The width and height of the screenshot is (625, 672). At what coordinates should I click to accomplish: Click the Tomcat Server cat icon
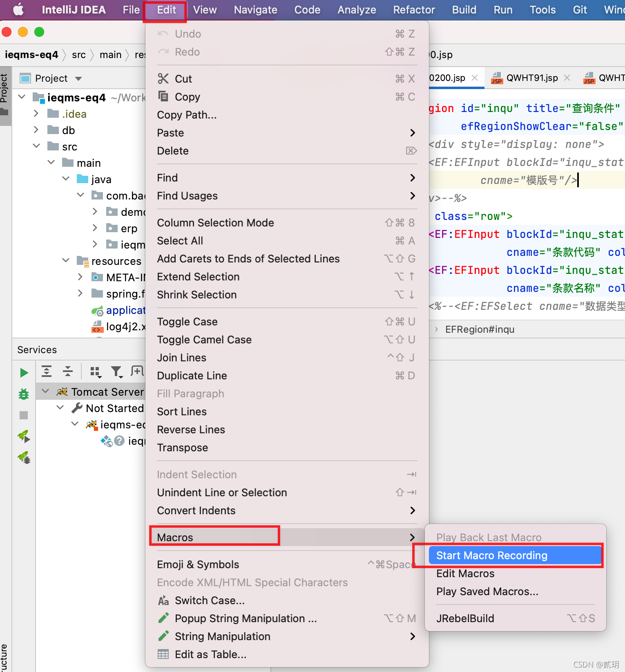click(62, 392)
